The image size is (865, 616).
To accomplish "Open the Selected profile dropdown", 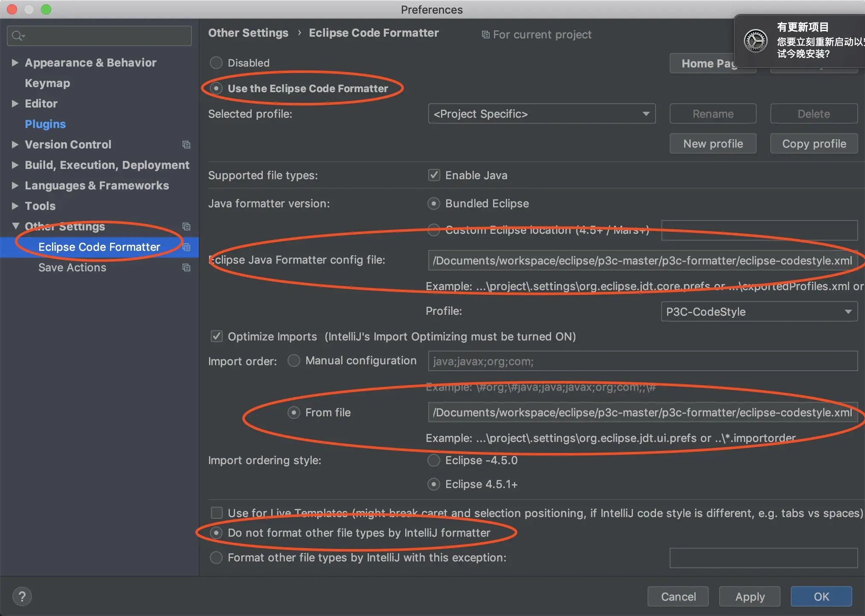I will click(x=541, y=114).
